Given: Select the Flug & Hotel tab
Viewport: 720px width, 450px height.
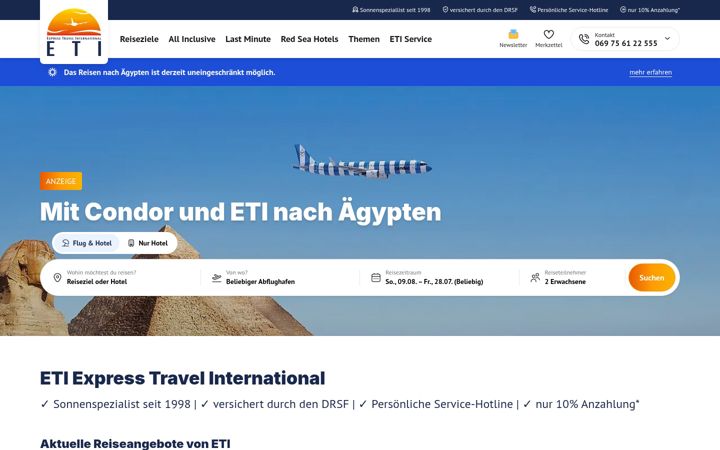Looking at the screenshot, I should tap(87, 243).
